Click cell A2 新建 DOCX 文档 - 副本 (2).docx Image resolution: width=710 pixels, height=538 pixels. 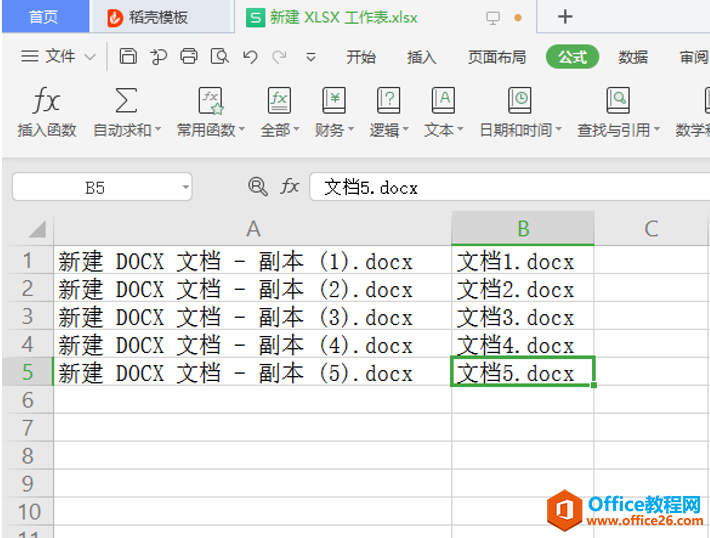coord(253,288)
